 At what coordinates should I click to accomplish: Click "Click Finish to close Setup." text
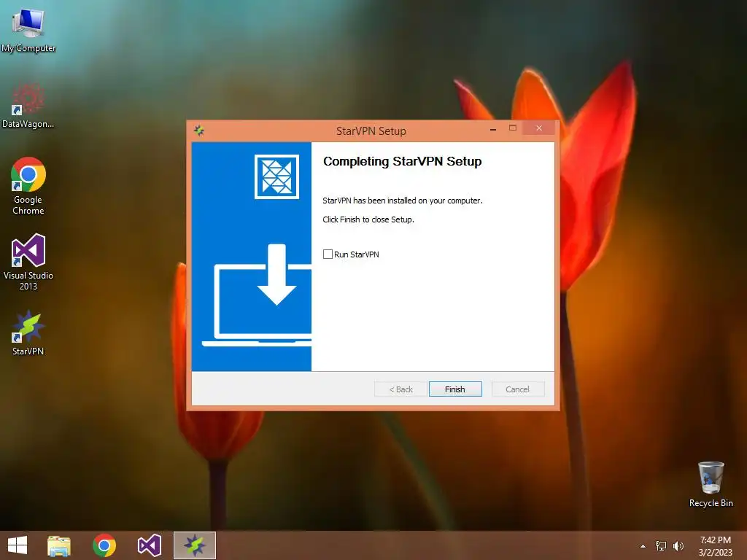click(368, 219)
